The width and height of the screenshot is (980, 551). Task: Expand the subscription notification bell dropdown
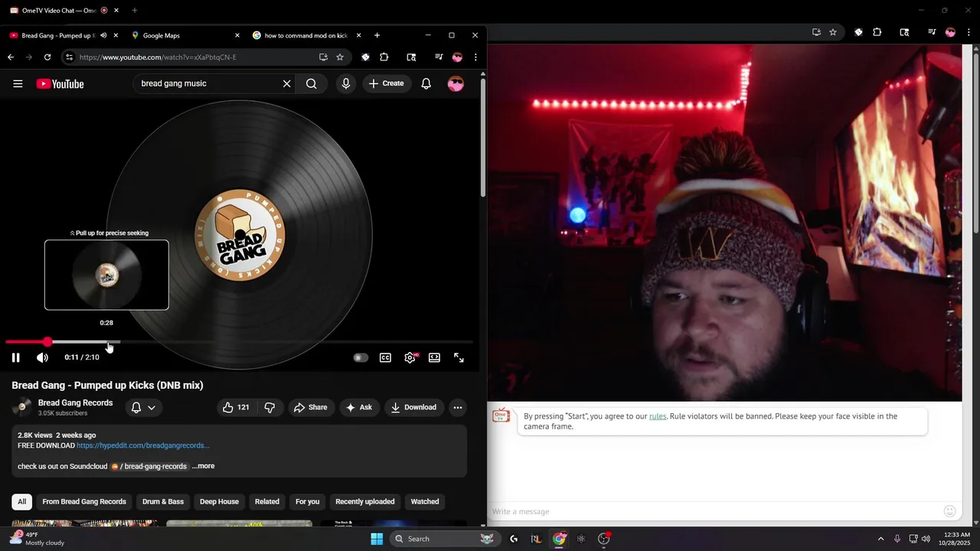(x=143, y=407)
